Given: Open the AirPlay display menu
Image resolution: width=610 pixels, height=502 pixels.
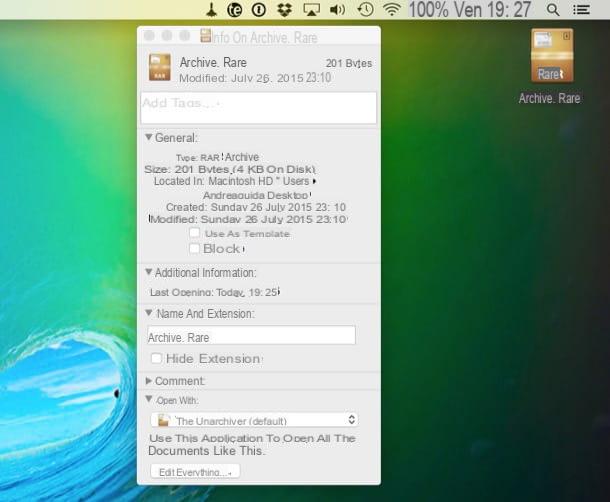Looking at the screenshot, I should [312, 10].
